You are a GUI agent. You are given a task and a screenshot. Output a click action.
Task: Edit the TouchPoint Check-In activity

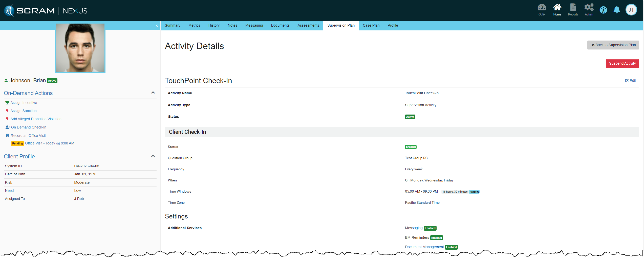[x=630, y=81]
